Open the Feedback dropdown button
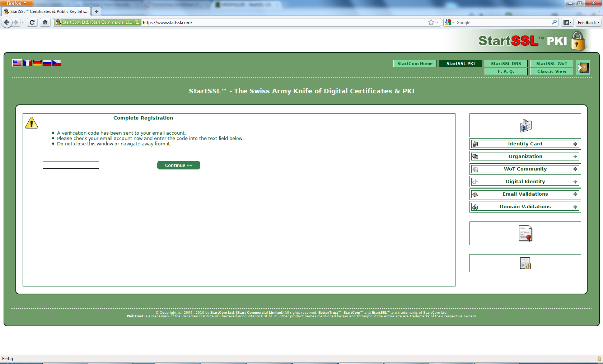The width and height of the screenshot is (603, 364). tap(588, 22)
